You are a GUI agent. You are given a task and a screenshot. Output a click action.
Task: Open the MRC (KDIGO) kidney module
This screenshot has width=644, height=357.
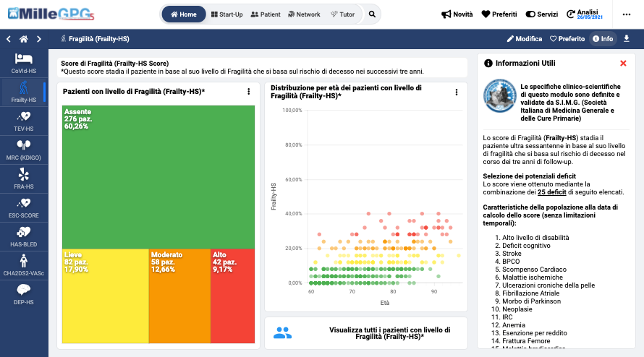(x=24, y=149)
